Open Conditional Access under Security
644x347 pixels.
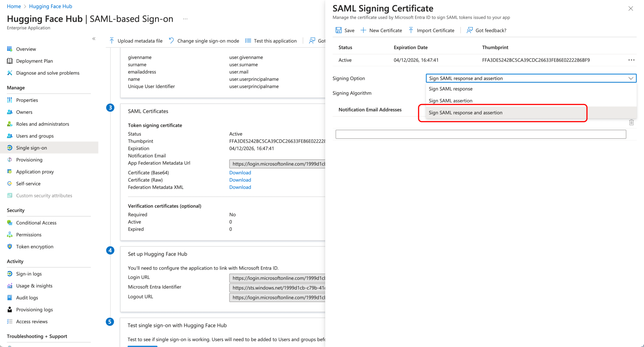36,223
